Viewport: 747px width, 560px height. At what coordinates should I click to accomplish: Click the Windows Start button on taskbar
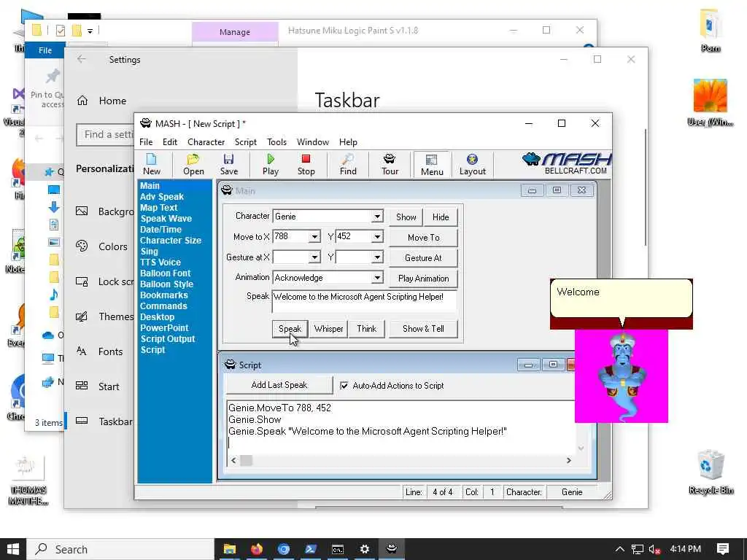13,549
